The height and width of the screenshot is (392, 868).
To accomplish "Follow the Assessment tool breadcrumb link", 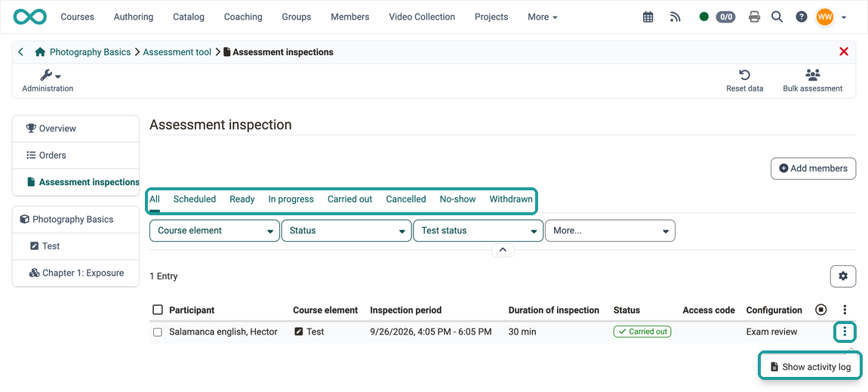I will [177, 52].
